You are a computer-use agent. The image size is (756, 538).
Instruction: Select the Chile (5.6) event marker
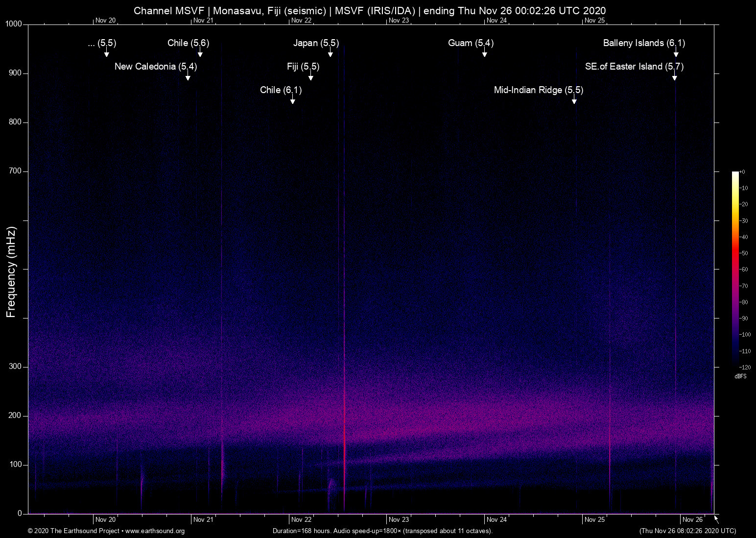(x=189, y=43)
